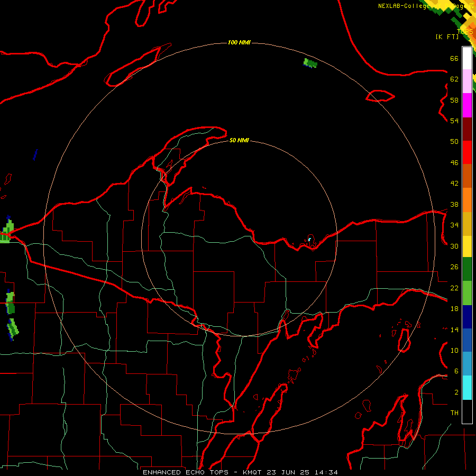Click the '42' scale value
The image size is (476, 476).
click(x=454, y=184)
